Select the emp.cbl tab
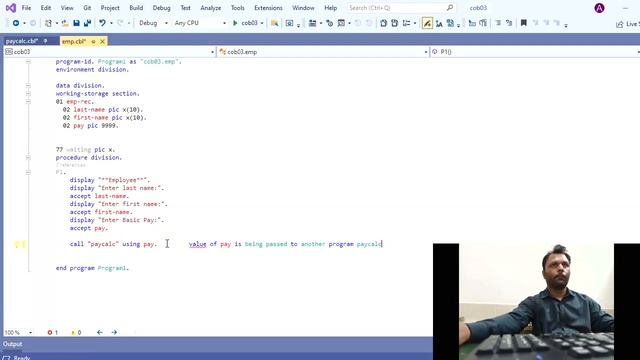This screenshot has height=360, width=640. (x=74, y=41)
